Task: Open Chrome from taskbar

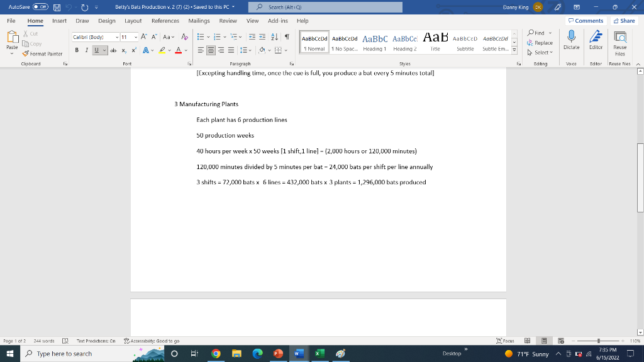Action: point(216,353)
